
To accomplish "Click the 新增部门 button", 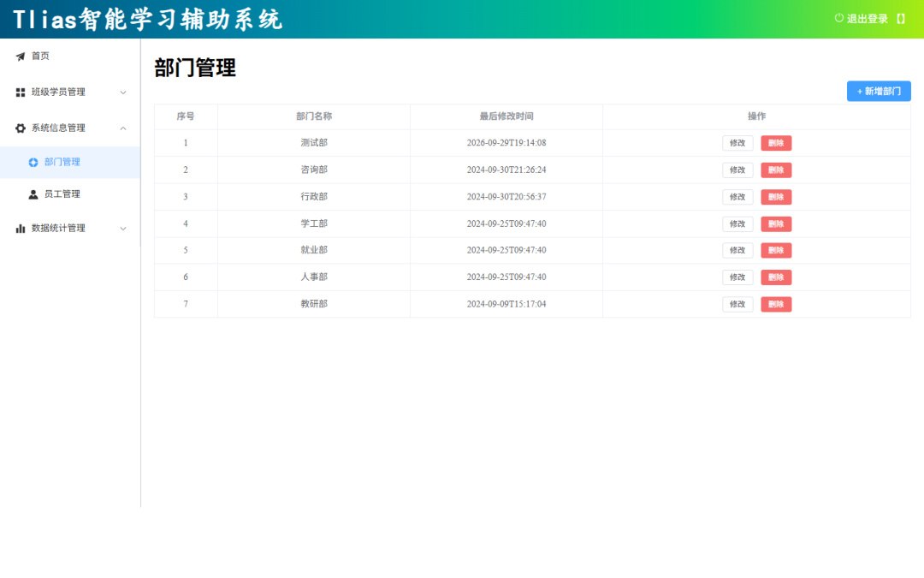I will [879, 92].
